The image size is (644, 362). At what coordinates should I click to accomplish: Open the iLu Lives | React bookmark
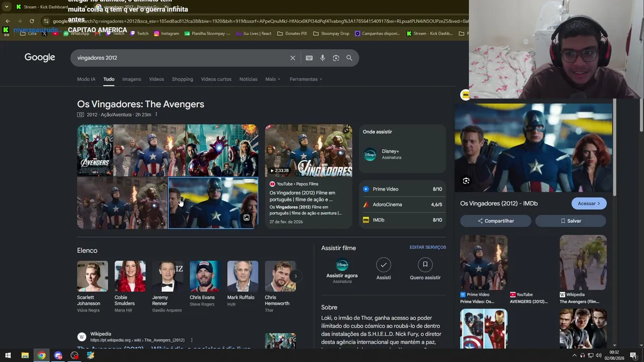[254, 34]
